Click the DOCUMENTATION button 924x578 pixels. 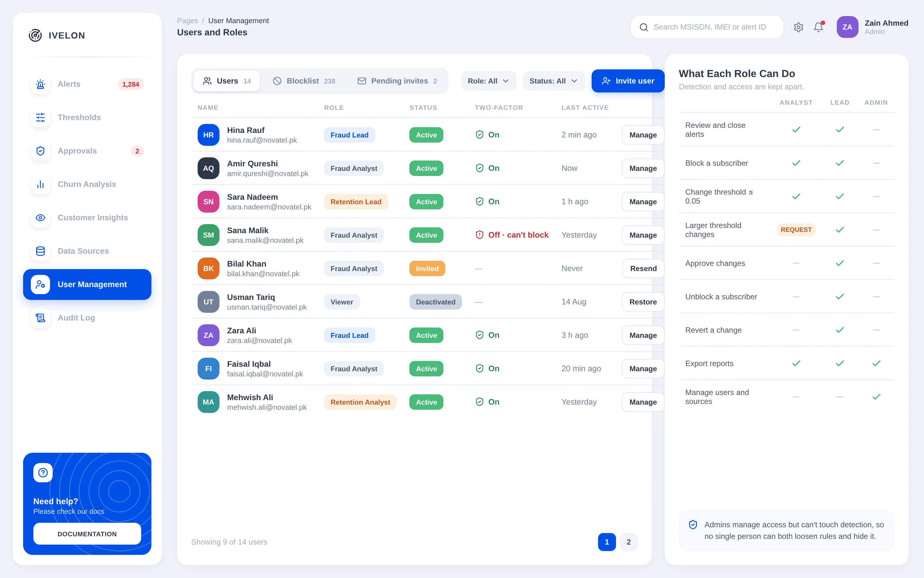click(87, 534)
